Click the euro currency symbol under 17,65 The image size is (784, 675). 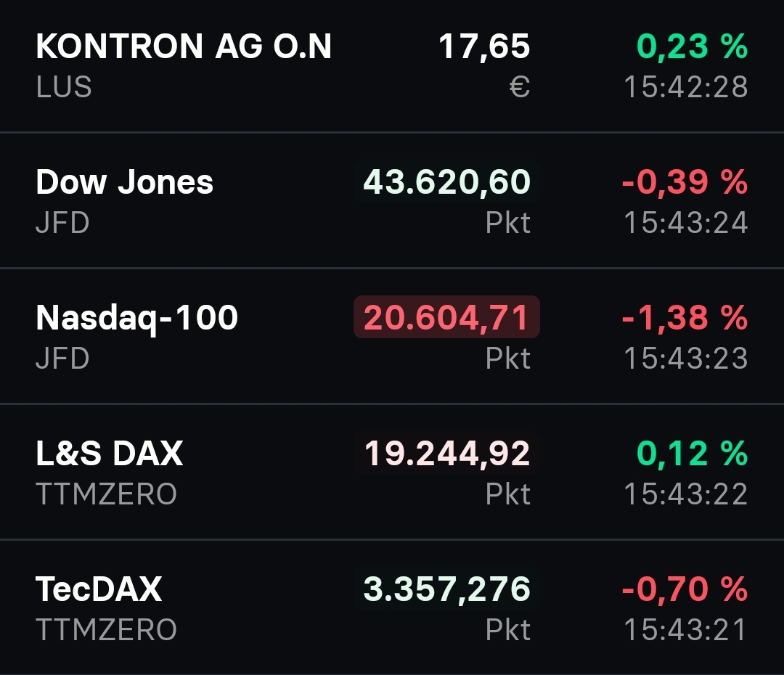(520, 88)
